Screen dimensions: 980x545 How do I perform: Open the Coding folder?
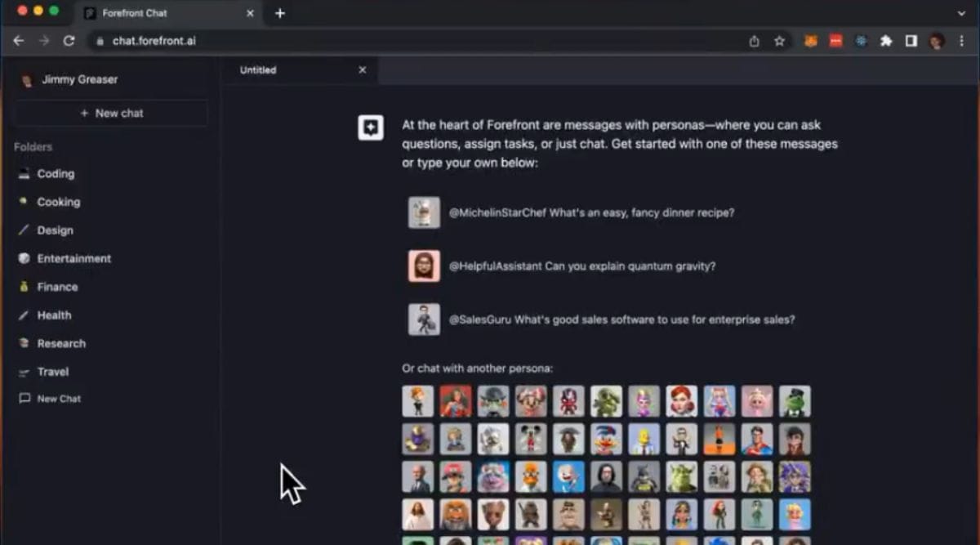click(x=56, y=174)
